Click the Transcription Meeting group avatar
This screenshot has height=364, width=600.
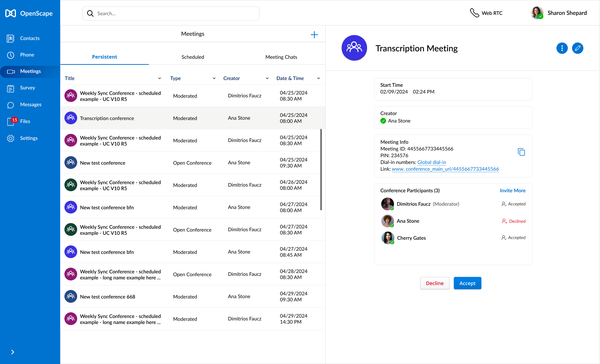[354, 48]
